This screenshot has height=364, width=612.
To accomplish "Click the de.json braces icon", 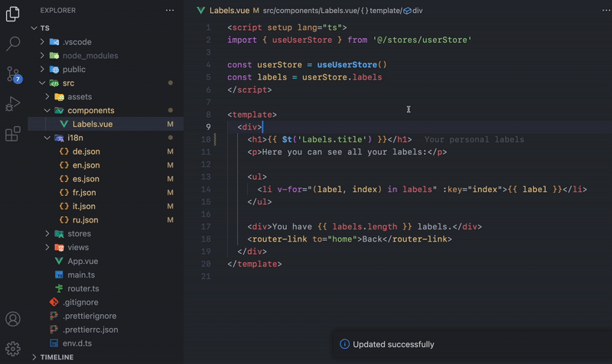I will coord(64,151).
